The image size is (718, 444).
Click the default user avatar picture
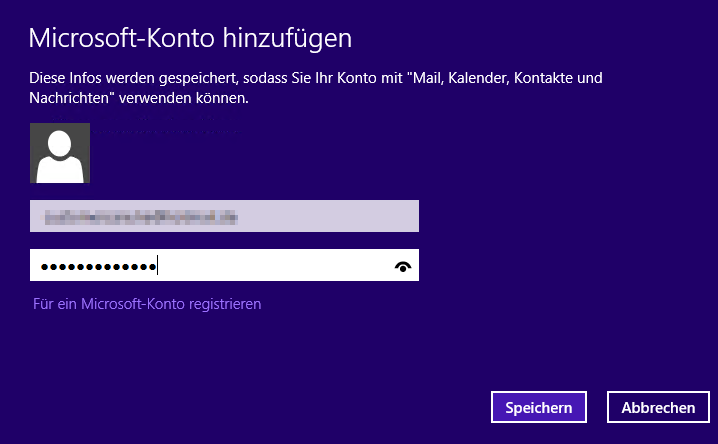(x=60, y=153)
